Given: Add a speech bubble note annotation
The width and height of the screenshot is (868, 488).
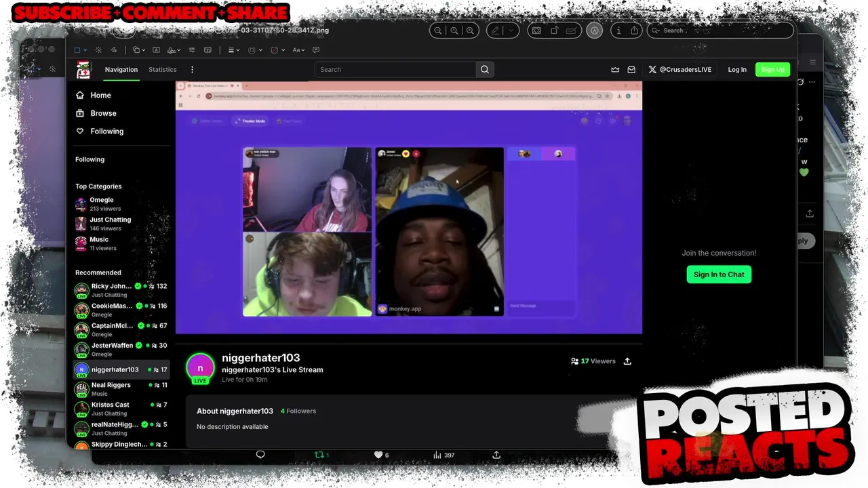Looking at the screenshot, I should tap(316, 50).
